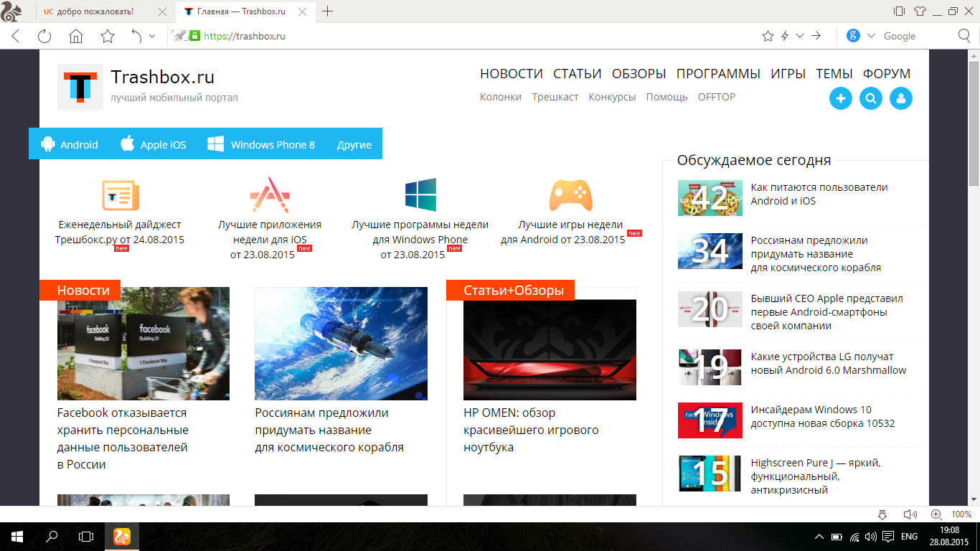Reload the current page
980x551 pixels.
44,36
